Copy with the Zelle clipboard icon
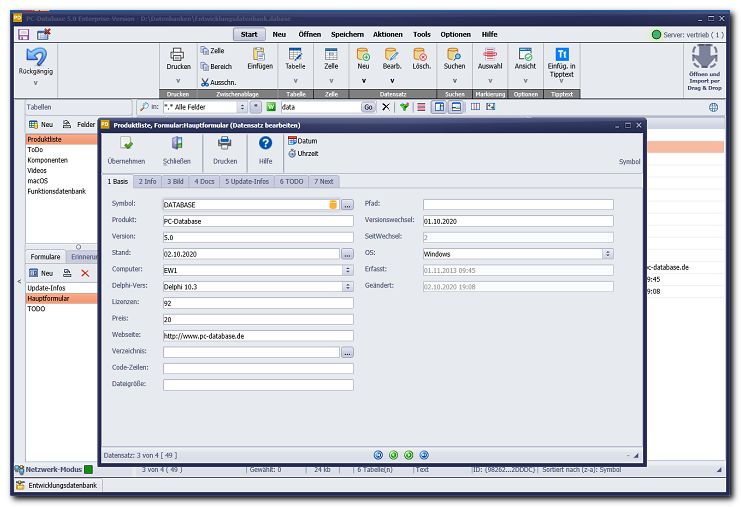The height and width of the screenshot is (507, 741). pos(205,51)
